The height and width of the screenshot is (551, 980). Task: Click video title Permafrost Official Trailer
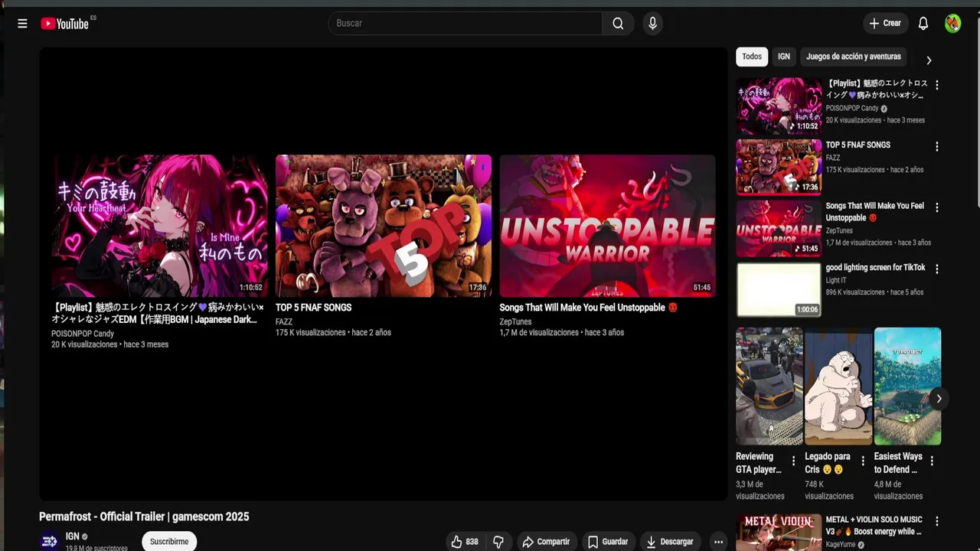pos(144,517)
